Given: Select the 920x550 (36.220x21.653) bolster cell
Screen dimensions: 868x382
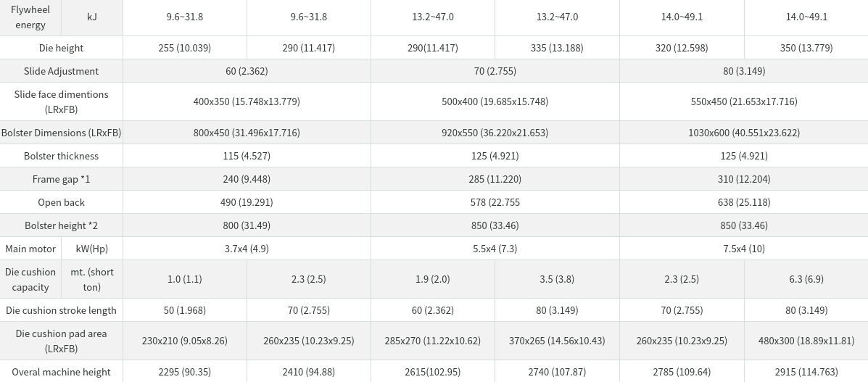Looking at the screenshot, I should [x=495, y=133].
